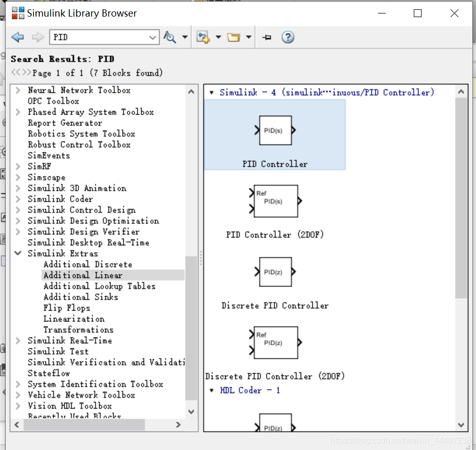
Task: Collapse the Simulink Extras node
Action: 18,253
